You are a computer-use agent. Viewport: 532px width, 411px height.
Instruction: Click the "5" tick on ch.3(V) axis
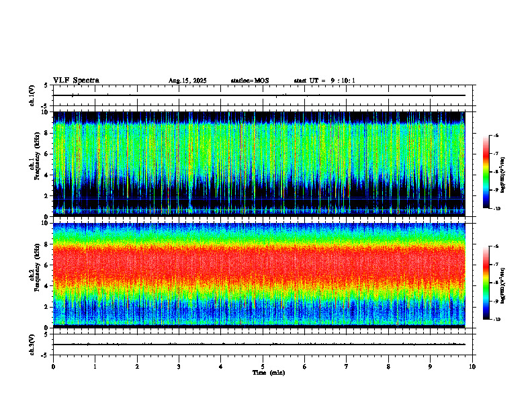[46, 334]
